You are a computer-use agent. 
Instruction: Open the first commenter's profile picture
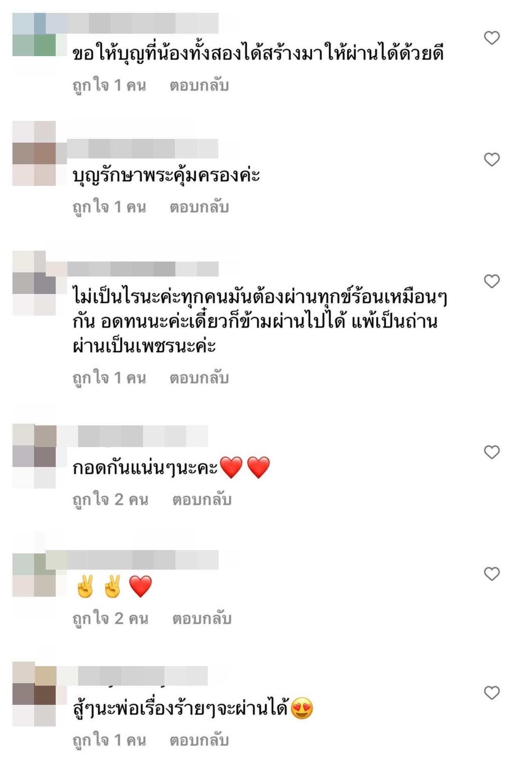(x=34, y=35)
